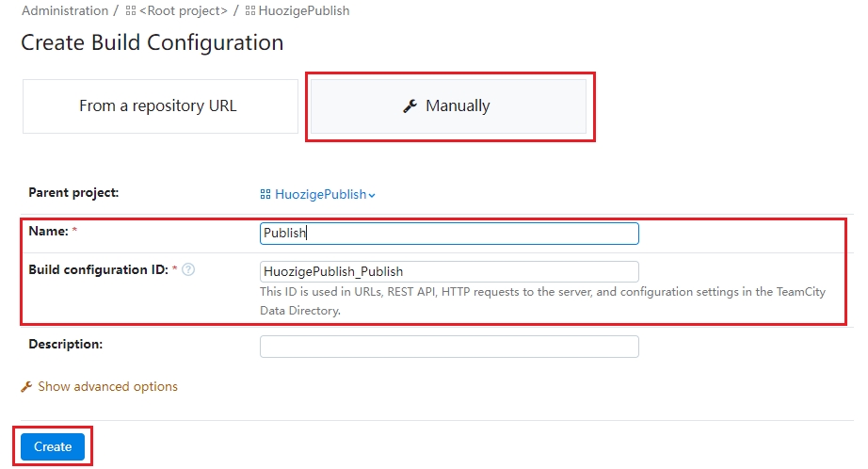Click the HuozigePublish project icon in breadcrumb
868x469 pixels.
(250, 11)
